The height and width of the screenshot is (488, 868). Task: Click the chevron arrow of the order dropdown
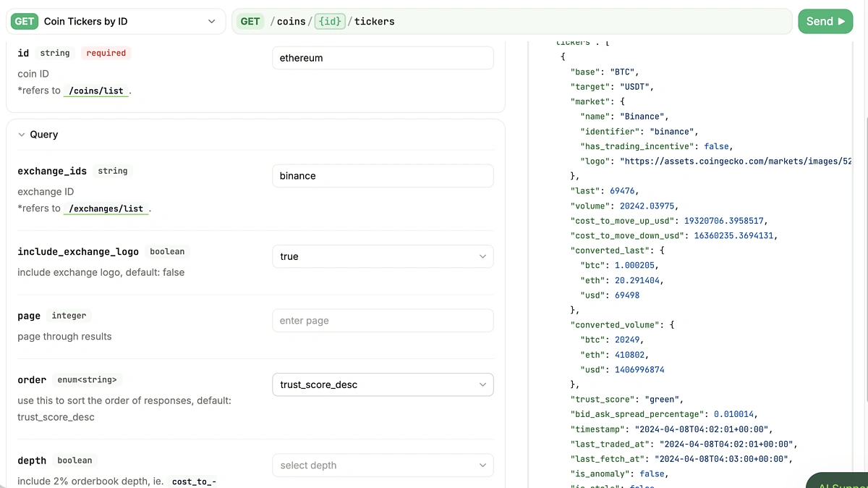click(482, 384)
